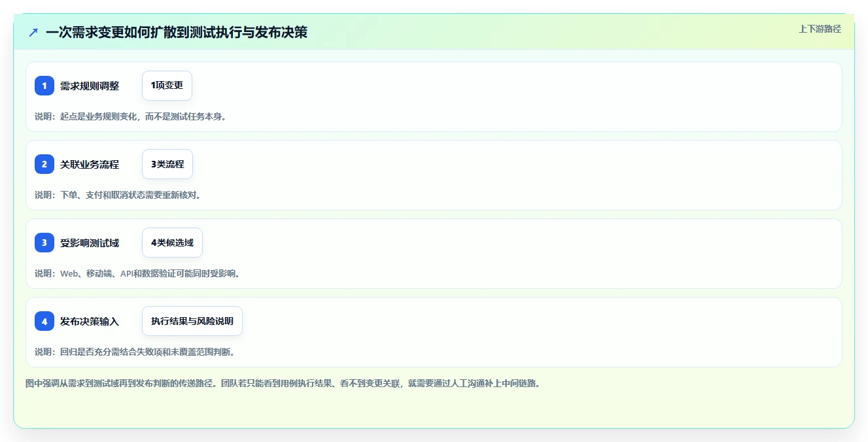Click the footer summary starting 图中强调
Screen dimensions: 868x442
tap(283, 383)
